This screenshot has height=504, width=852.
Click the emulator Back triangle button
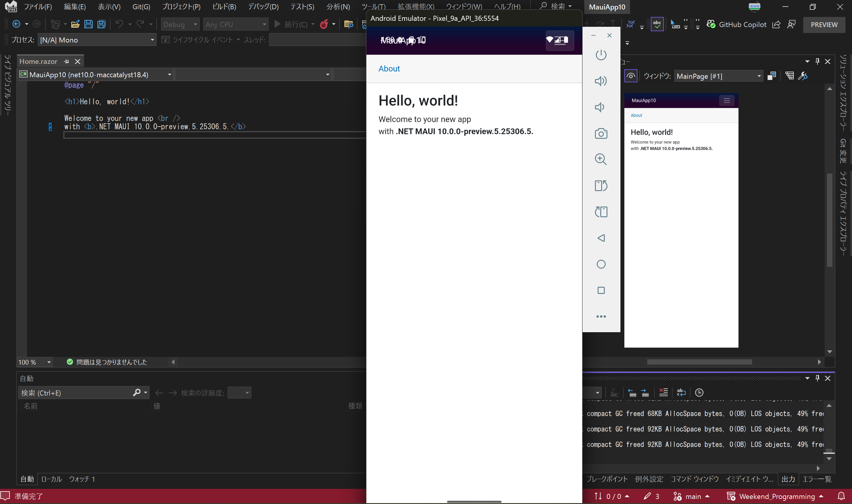click(601, 238)
